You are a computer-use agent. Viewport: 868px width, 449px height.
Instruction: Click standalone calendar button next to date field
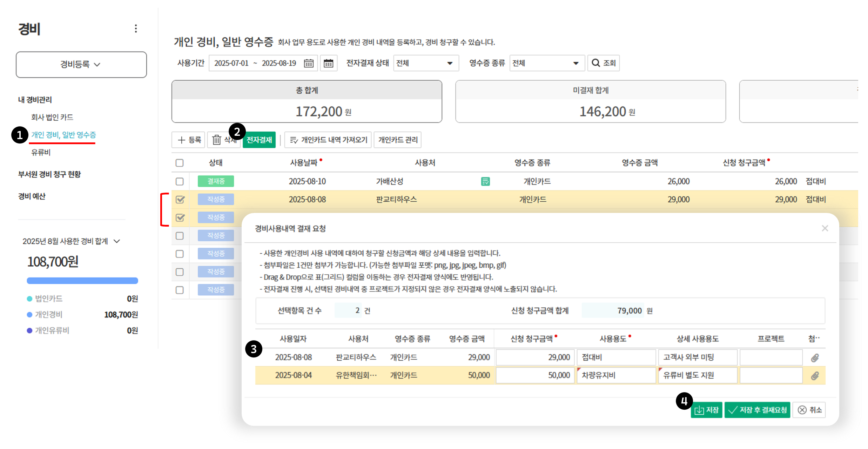328,63
